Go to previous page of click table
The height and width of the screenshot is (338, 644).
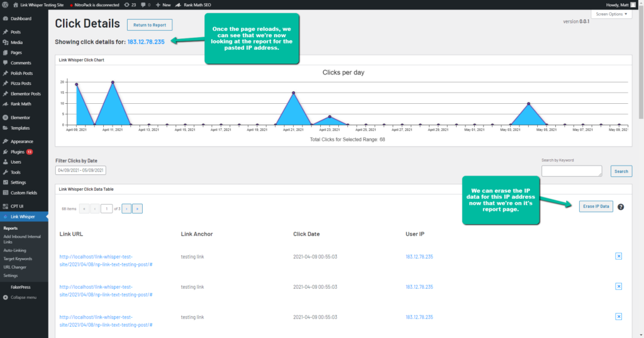pos(95,208)
